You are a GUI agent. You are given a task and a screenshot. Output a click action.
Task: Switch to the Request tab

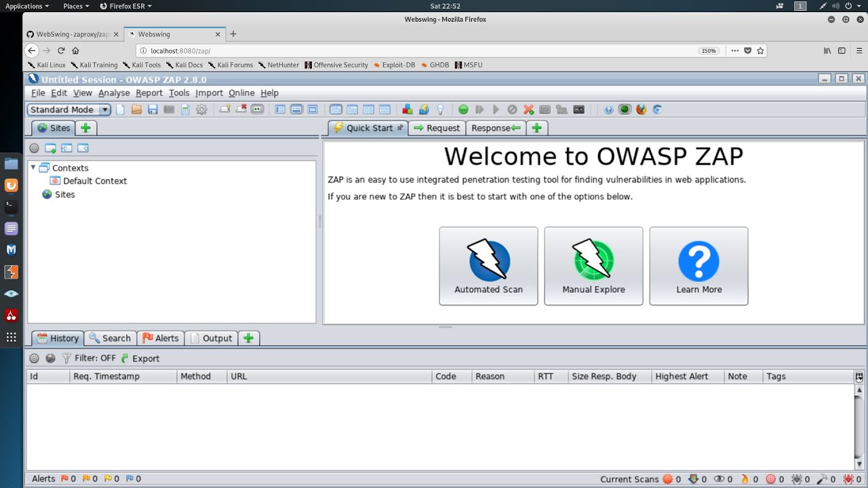click(x=437, y=128)
